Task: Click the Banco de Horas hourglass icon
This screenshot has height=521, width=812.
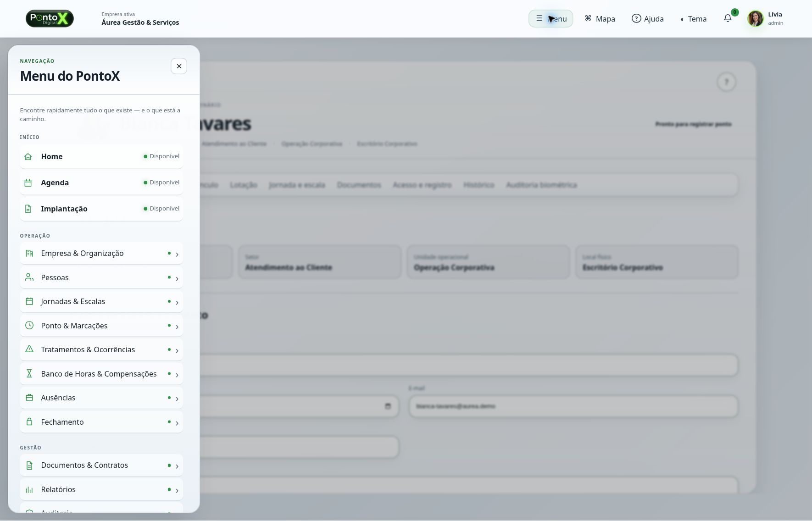Action: (29, 373)
